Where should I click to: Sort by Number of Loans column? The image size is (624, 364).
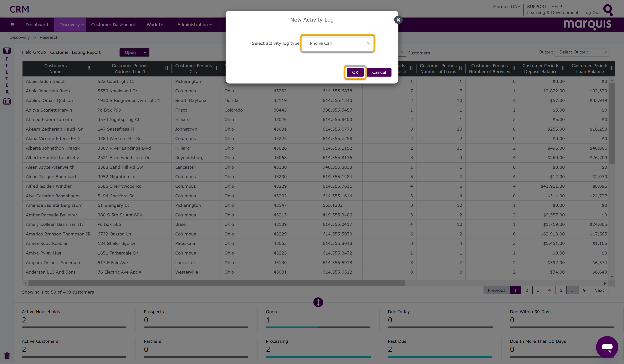(x=460, y=68)
